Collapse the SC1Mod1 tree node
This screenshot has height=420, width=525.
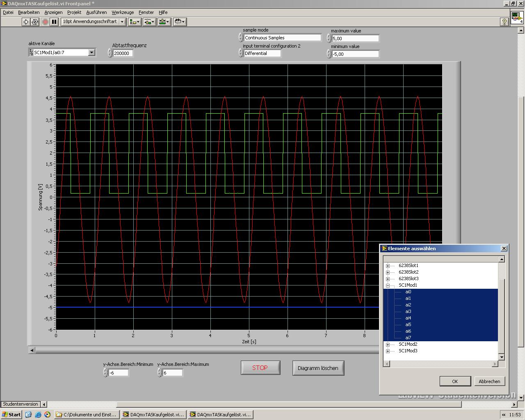click(388, 285)
